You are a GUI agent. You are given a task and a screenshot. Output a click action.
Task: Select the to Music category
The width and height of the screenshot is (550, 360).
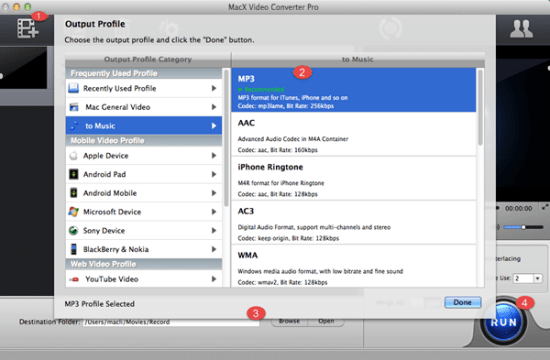click(144, 126)
